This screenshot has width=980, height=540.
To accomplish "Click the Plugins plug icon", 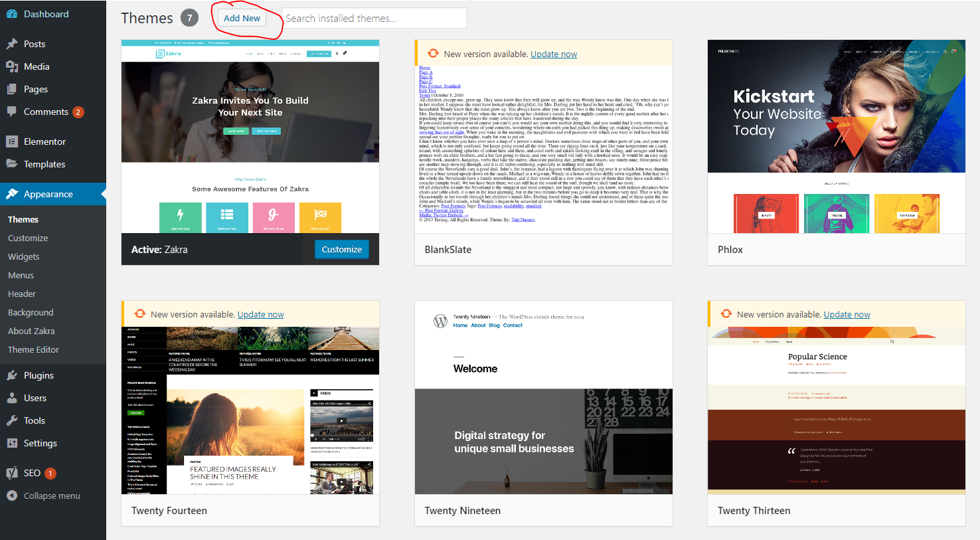I will (x=12, y=375).
